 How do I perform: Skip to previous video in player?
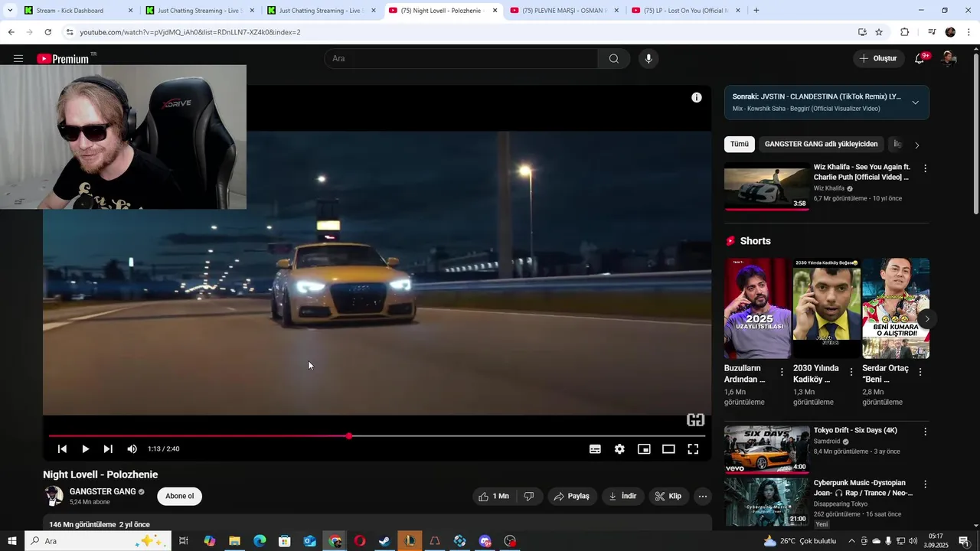click(x=62, y=449)
